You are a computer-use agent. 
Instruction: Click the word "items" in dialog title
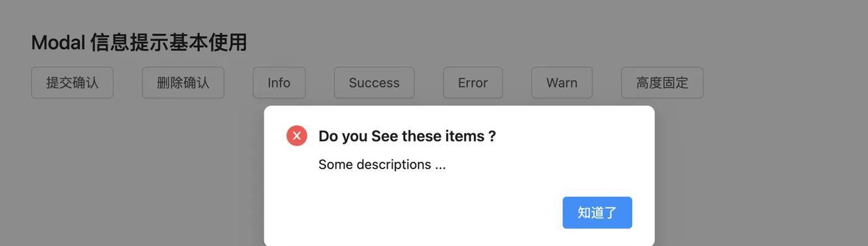click(x=465, y=136)
